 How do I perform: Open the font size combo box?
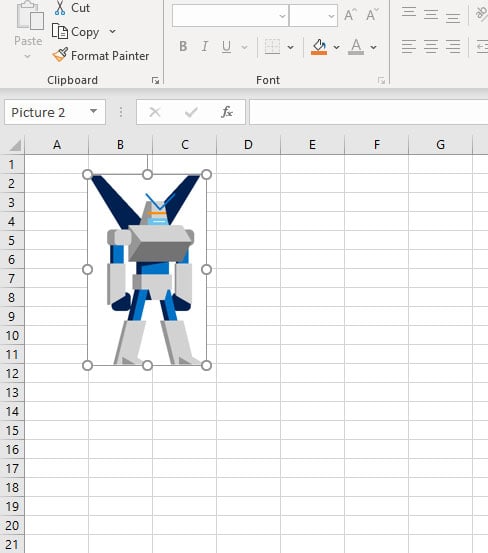(x=313, y=16)
